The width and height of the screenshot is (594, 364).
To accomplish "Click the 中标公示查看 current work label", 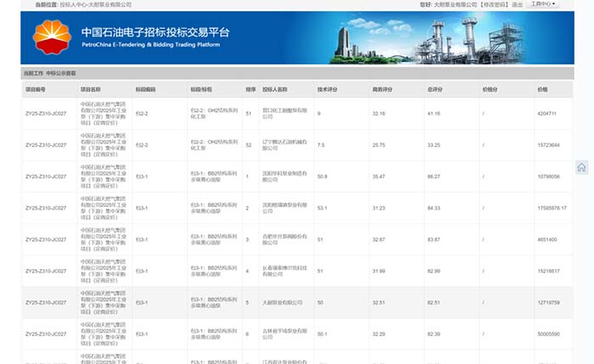I will coord(61,73).
